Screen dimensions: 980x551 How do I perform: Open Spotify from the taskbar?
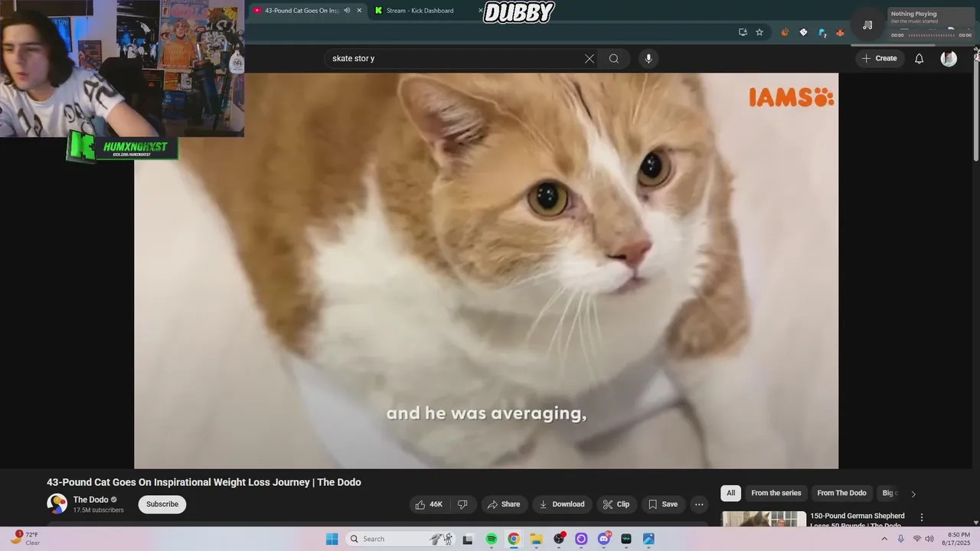pos(492,539)
